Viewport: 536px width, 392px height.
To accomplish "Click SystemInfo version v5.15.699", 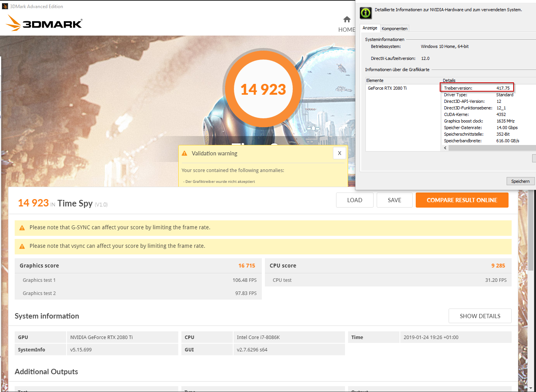I will (x=81, y=349).
